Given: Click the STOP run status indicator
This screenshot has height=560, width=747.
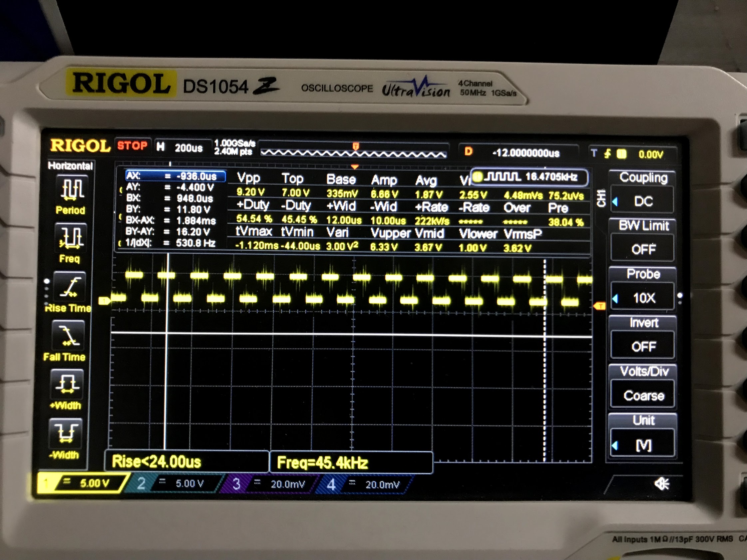Looking at the screenshot, I should click(132, 145).
